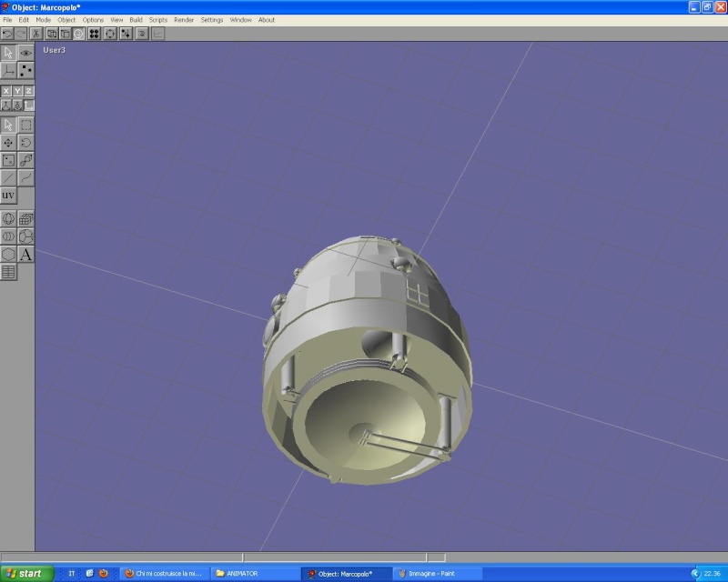Open the View menu

pos(116,20)
